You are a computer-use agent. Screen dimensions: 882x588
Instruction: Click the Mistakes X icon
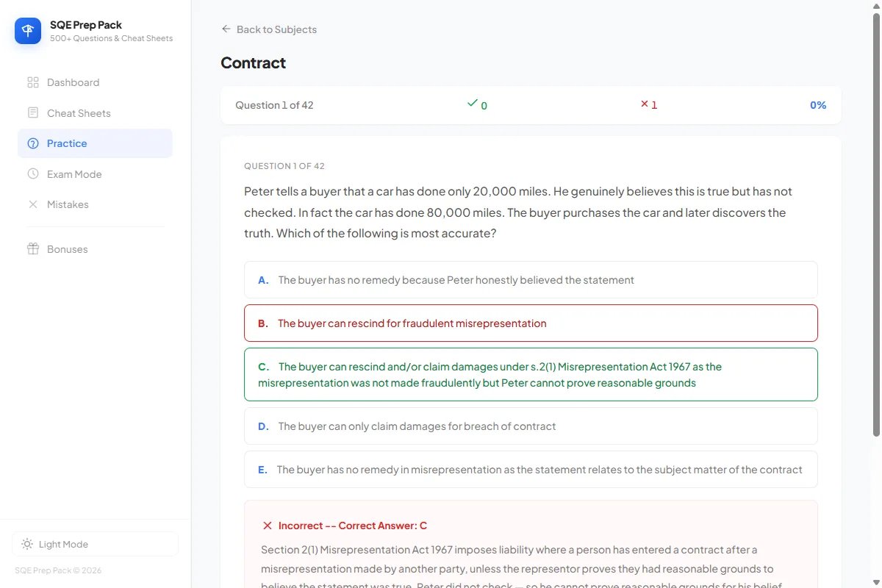coord(33,204)
